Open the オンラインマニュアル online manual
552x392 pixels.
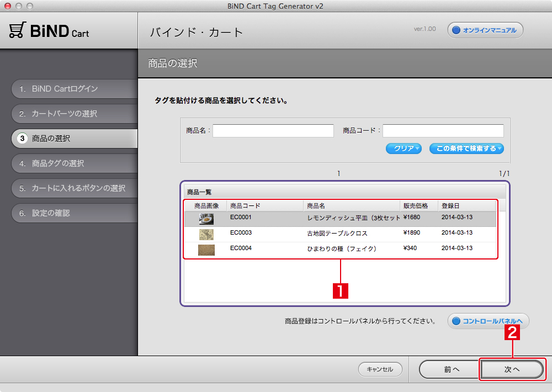pyautogui.click(x=485, y=30)
